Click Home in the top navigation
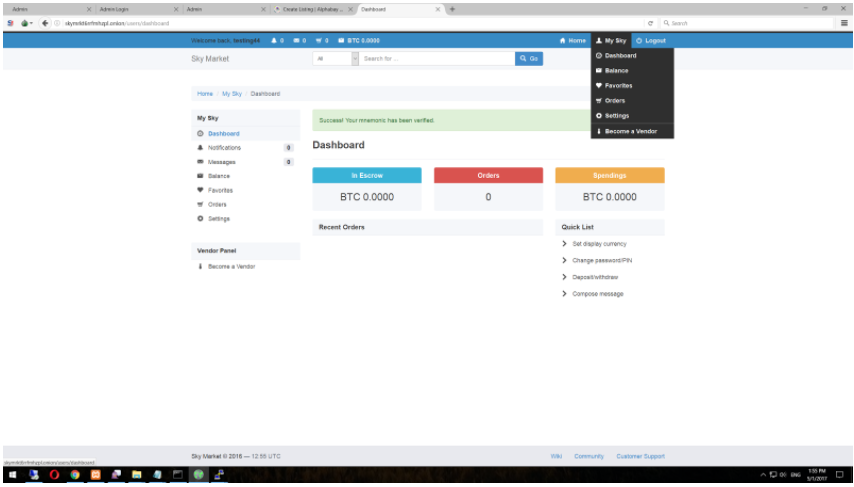Screen dimensions: 854x487 click(572, 41)
